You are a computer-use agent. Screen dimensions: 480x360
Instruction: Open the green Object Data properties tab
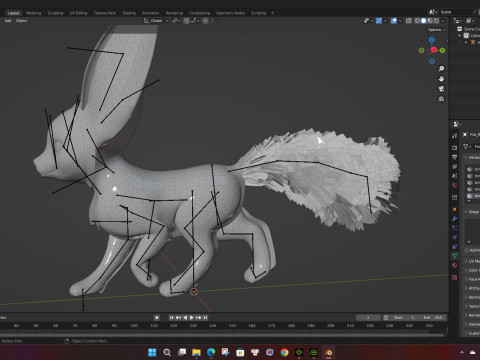pos(454,256)
